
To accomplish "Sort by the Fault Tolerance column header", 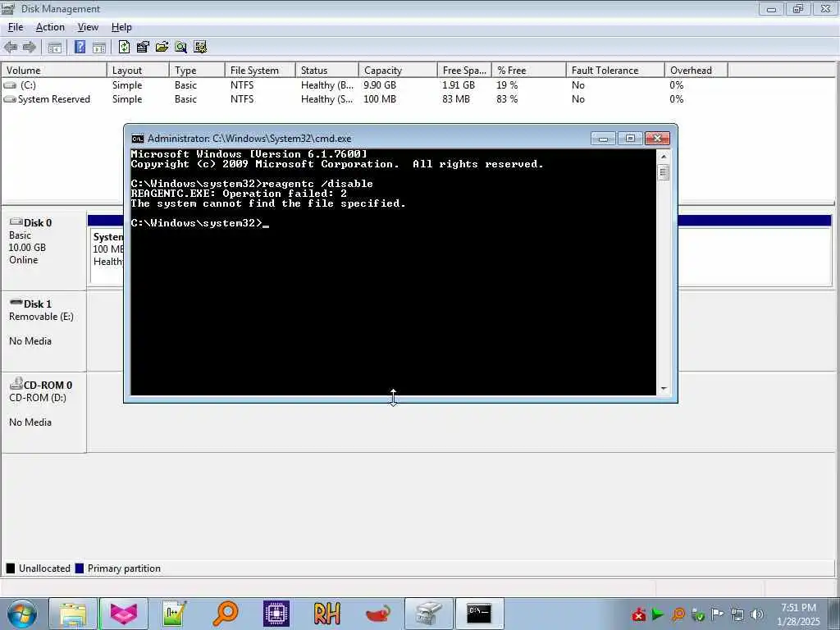I will pos(615,71).
